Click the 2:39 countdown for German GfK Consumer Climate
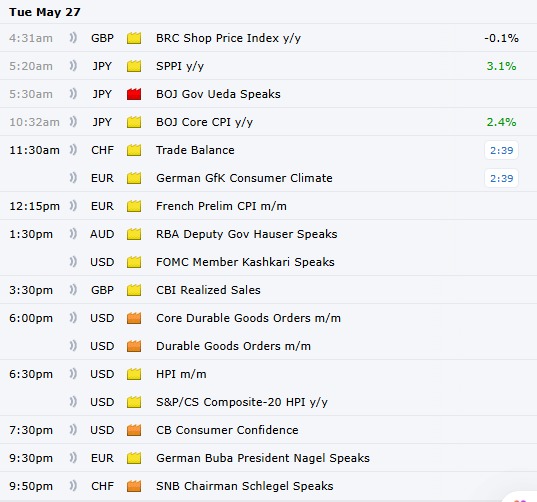The width and height of the screenshot is (537, 502). pos(501,178)
